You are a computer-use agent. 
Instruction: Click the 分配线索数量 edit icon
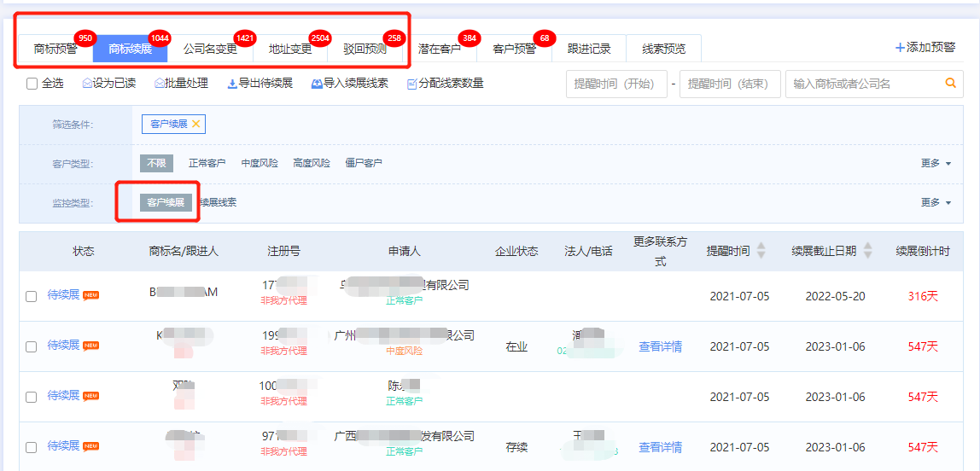(411, 84)
